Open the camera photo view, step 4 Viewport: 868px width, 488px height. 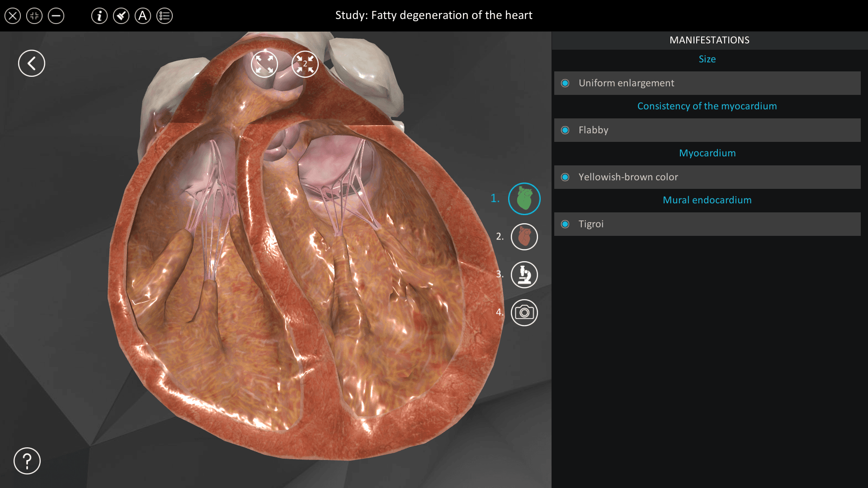[x=524, y=313]
